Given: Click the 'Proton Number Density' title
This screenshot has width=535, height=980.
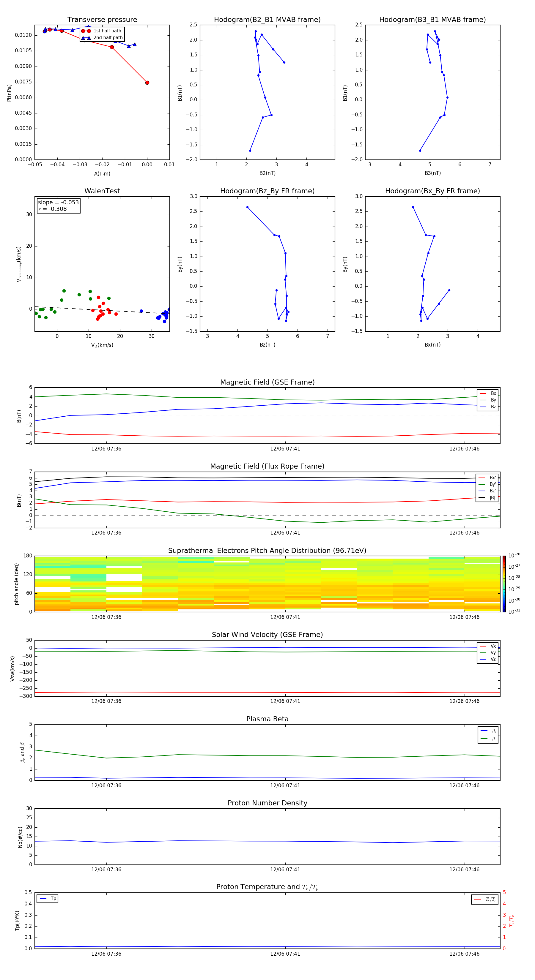Looking at the screenshot, I should pyautogui.click(x=267, y=803).
